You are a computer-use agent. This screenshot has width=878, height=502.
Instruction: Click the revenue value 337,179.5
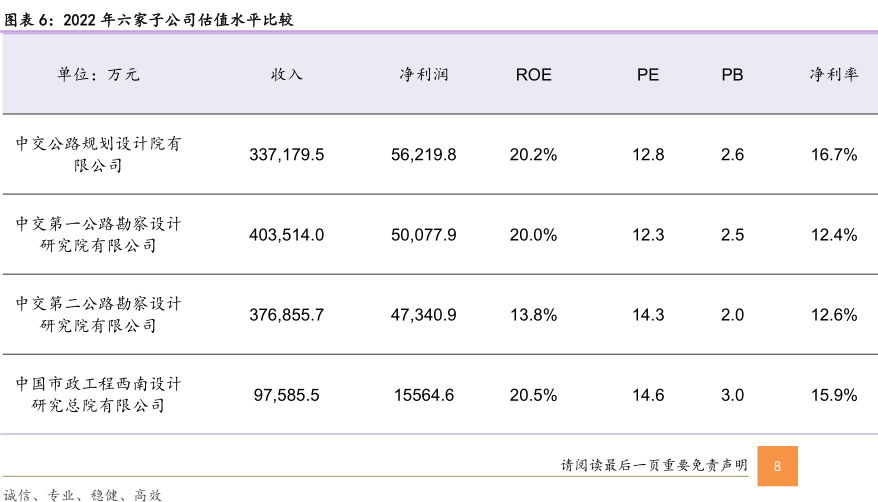(x=287, y=155)
